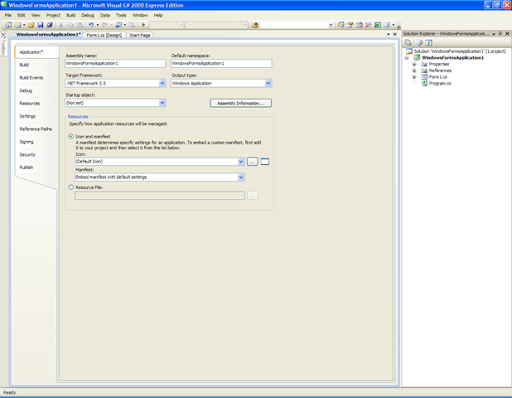This screenshot has height=398, width=512.
Task: Click the Find in Files icon
Action: [x=255, y=25]
